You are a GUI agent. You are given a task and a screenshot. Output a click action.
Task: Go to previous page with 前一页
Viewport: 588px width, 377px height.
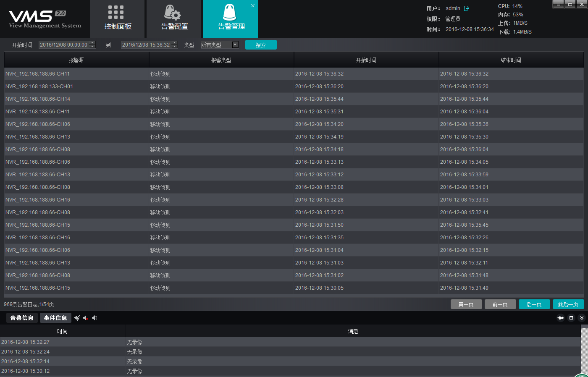(500, 304)
